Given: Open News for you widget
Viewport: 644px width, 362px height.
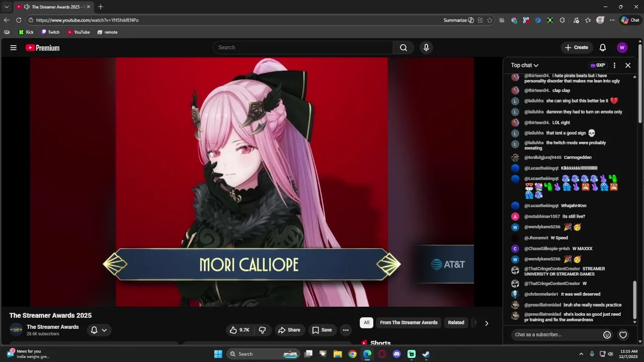Looking at the screenshot, I should (x=28, y=354).
